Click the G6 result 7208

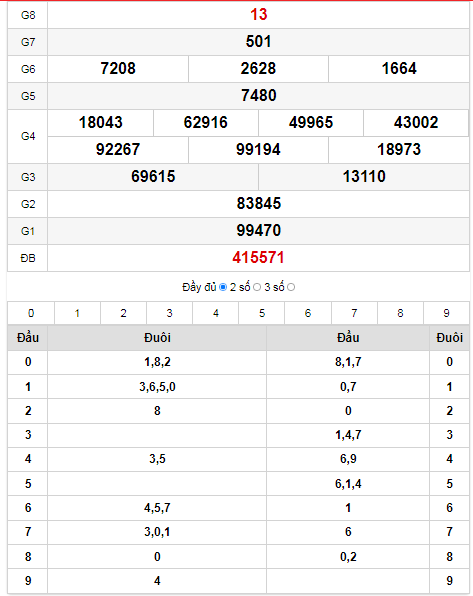point(118,68)
